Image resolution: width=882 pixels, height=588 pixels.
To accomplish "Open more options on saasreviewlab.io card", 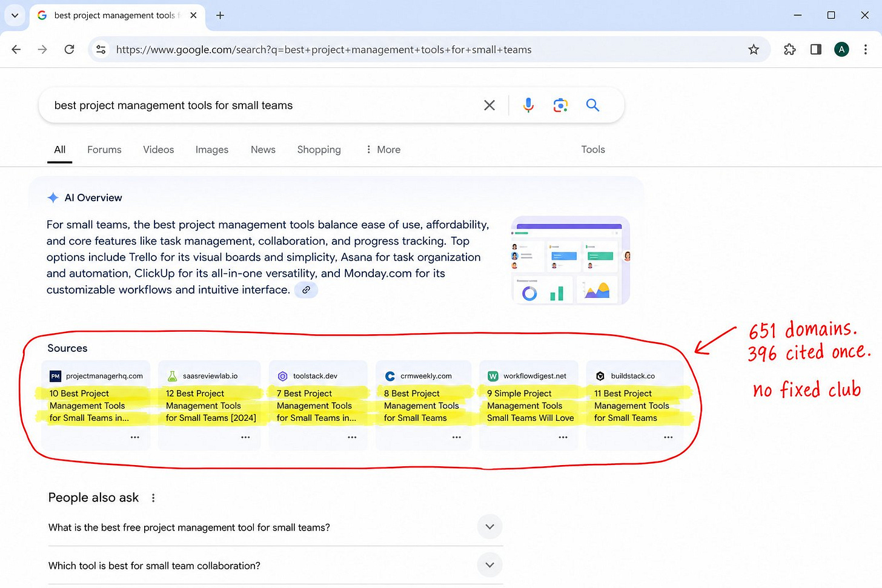I will (x=245, y=437).
